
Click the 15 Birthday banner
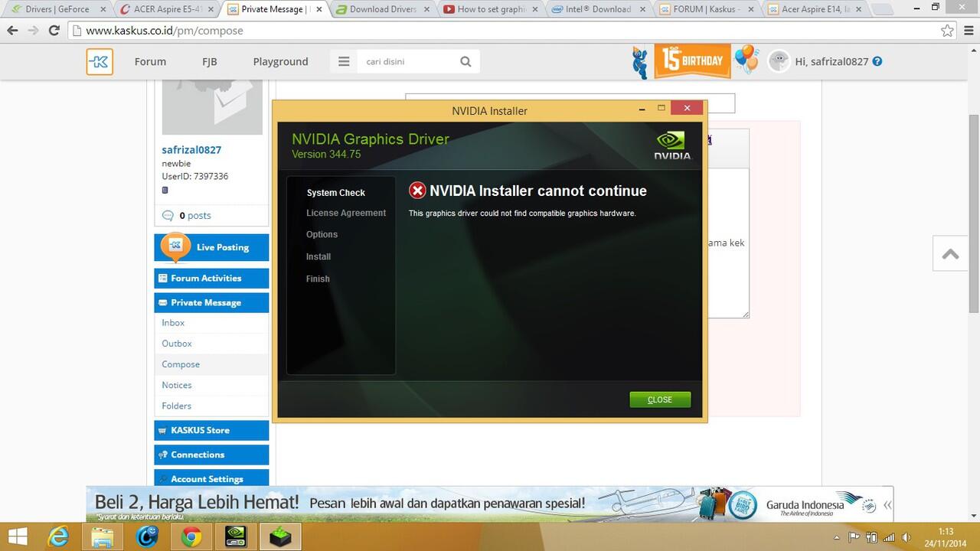coord(692,61)
